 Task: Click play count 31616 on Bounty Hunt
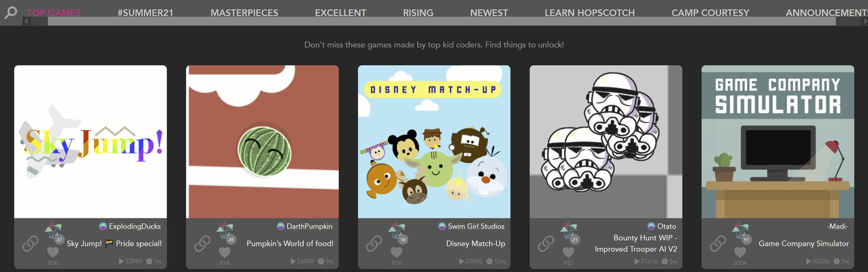pyautogui.click(x=649, y=261)
